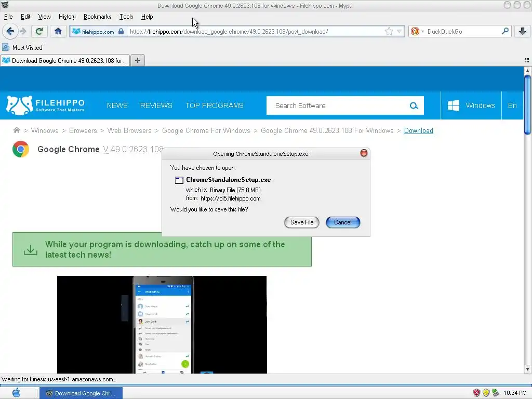Click the page vertical scrollbar thumb
The width and height of the screenshot is (532, 399).
coord(527,105)
